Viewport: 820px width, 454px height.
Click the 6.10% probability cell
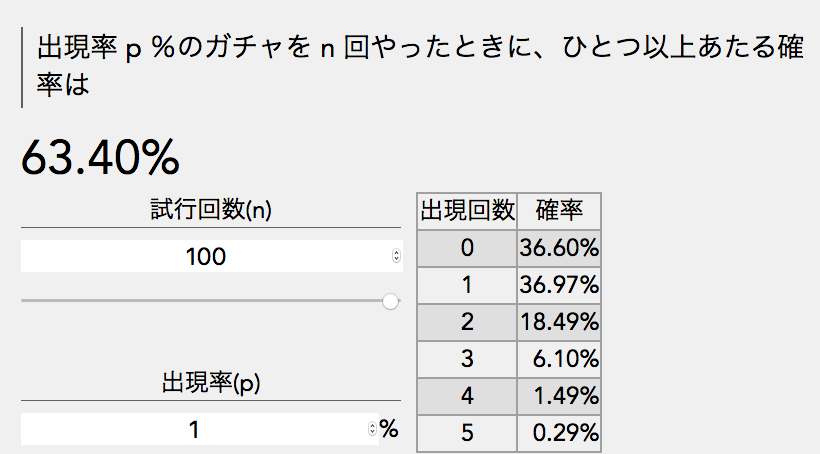pos(559,360)
